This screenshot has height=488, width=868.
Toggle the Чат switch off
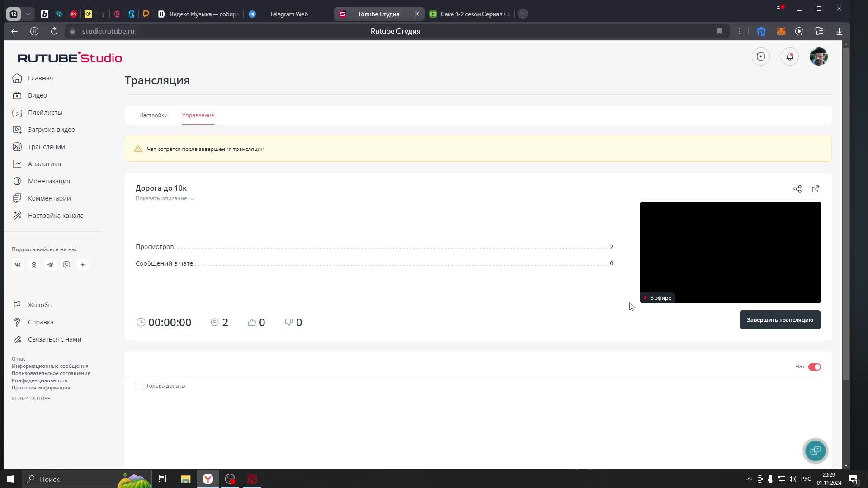click(814, 366)
